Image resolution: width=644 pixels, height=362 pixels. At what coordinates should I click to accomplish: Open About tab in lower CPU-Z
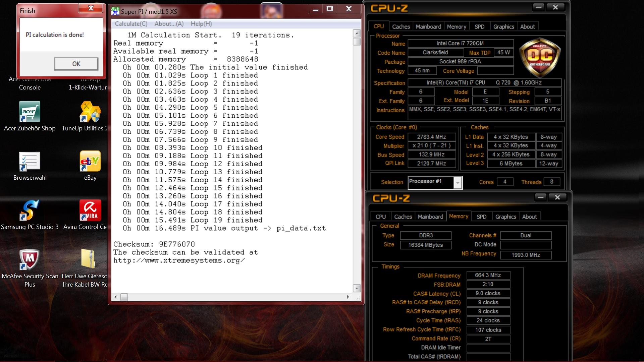click(x=530, y=217)
